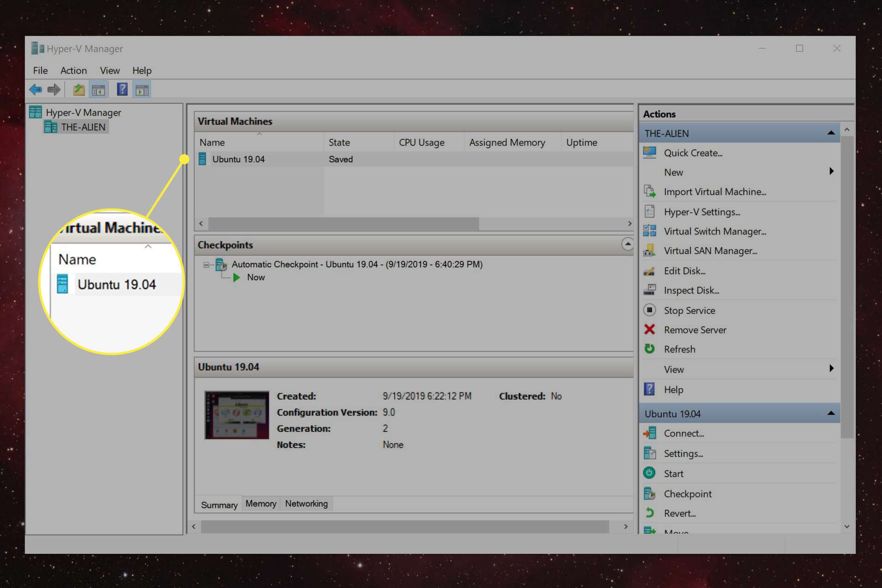Click the Up one level folder icon

pyautogui.click(x=79, y=90)
